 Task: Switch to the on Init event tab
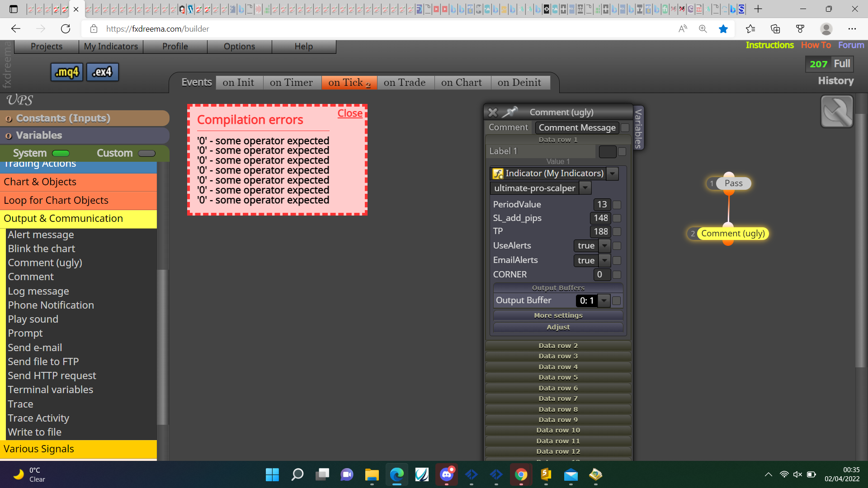(239, 83)
